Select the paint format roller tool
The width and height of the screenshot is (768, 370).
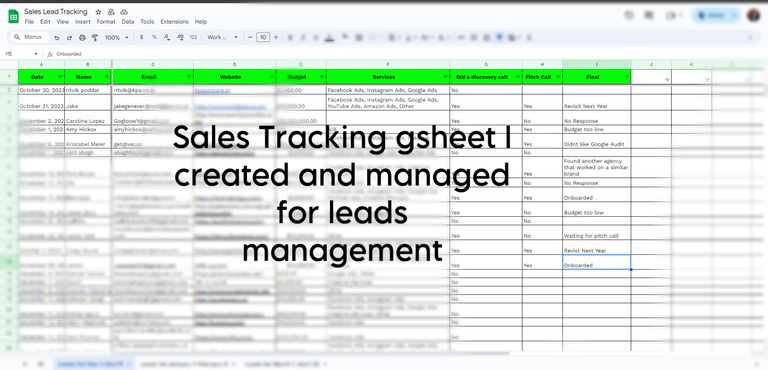tap(95, 37)
